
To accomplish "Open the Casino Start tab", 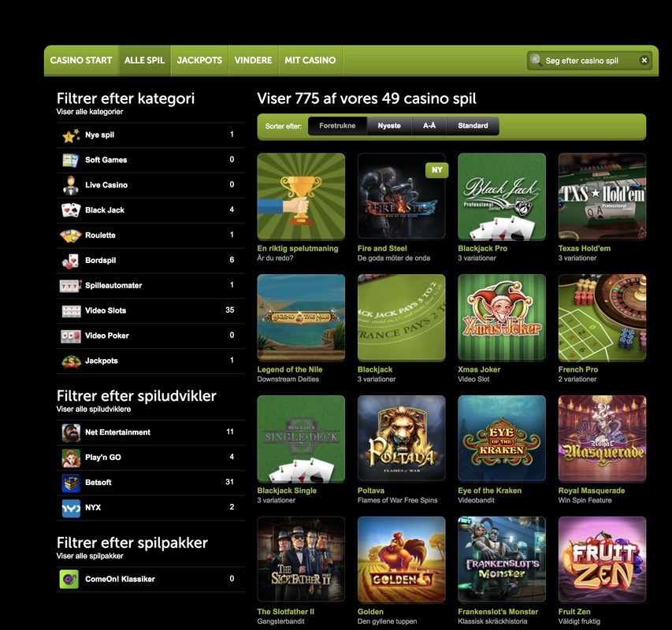I will (81, 61).
